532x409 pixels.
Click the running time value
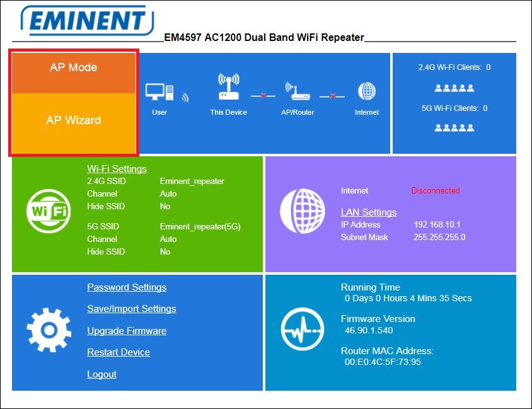click(x=408, y=298)
